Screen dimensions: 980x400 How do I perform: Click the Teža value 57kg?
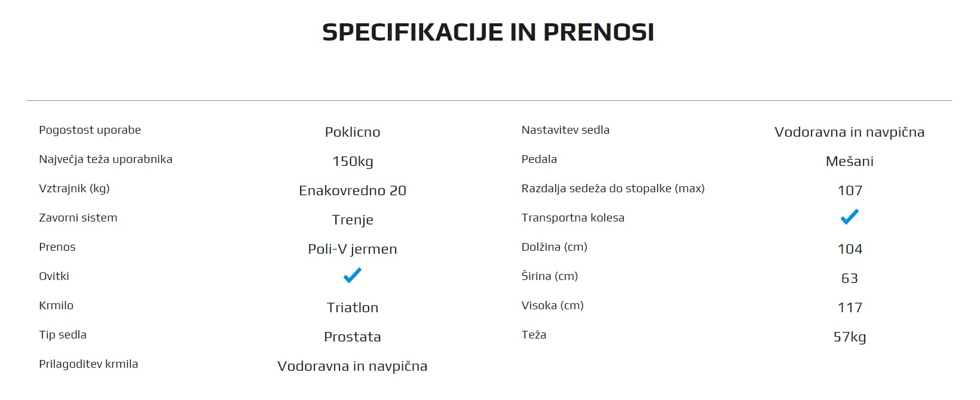click(x=850, y=337)
